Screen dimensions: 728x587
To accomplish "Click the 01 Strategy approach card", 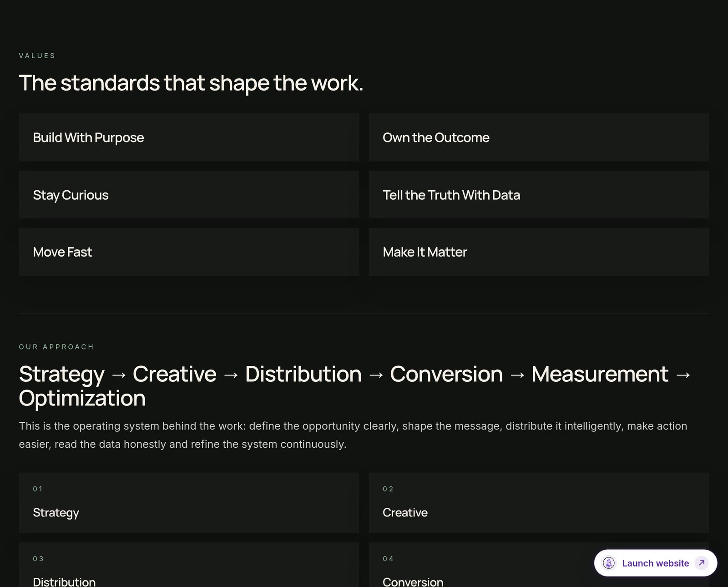I will coord(189,503).
